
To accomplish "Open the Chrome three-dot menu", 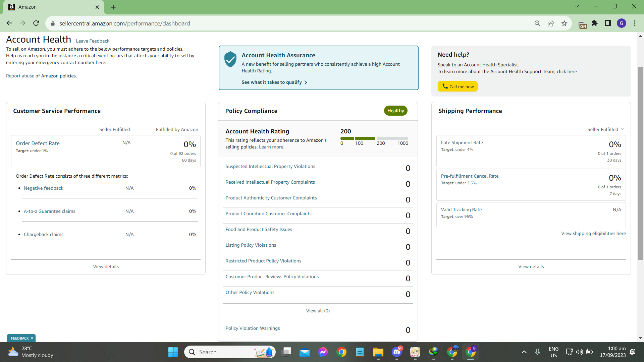I will [x=635, y=23].
